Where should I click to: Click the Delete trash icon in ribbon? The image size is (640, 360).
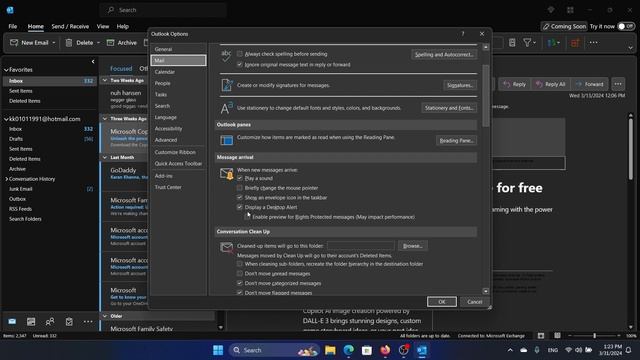69,42
